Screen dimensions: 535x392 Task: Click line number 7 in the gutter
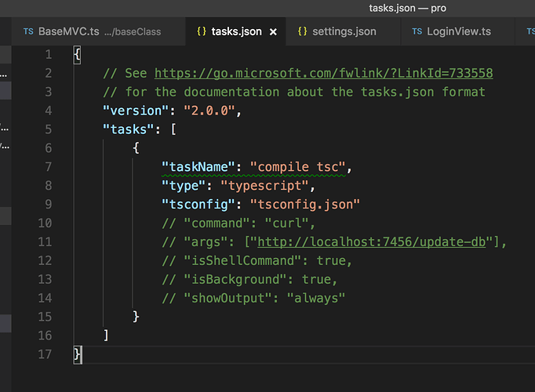(x=49, y=167)
